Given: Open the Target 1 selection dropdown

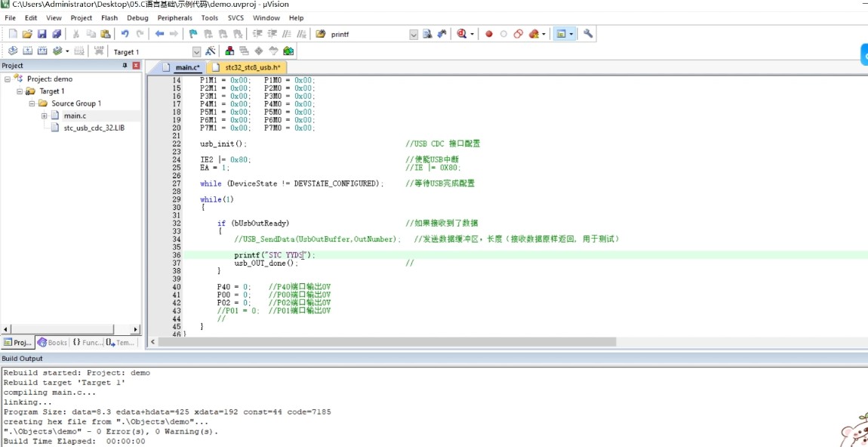Looking at the screenshot, I should [x=196, y=52].
